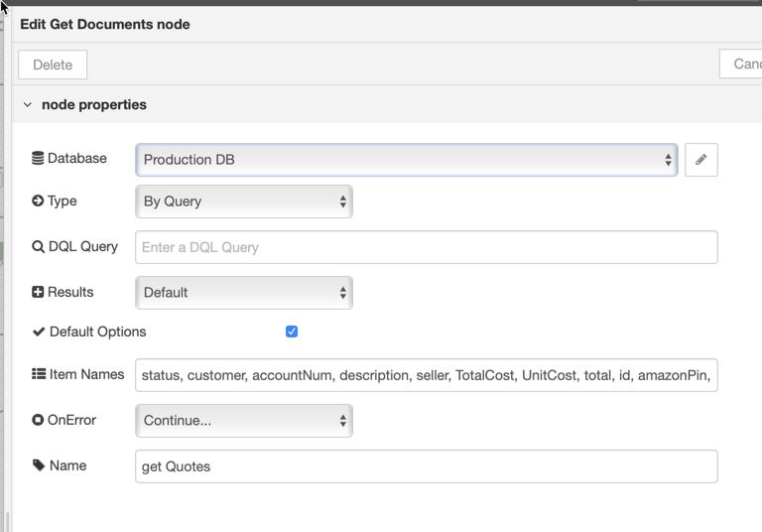Click the Delete button
This screenshot has height=532, width=762.
coord(53,65)
